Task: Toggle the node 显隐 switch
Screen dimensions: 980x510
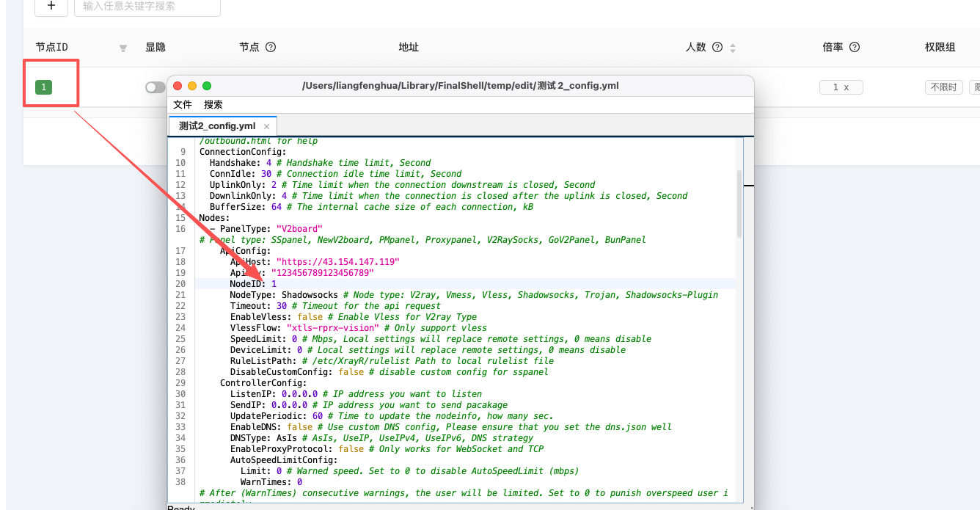Action: 156,87
